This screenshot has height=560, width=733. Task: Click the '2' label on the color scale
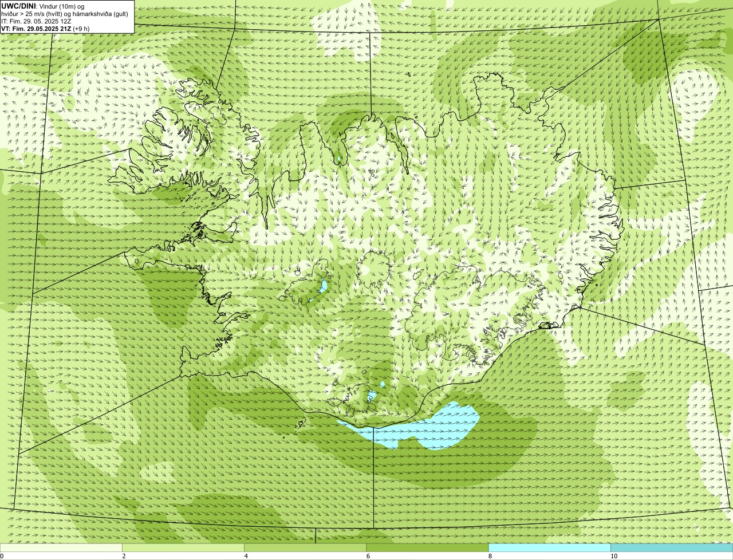coord(124,556)
